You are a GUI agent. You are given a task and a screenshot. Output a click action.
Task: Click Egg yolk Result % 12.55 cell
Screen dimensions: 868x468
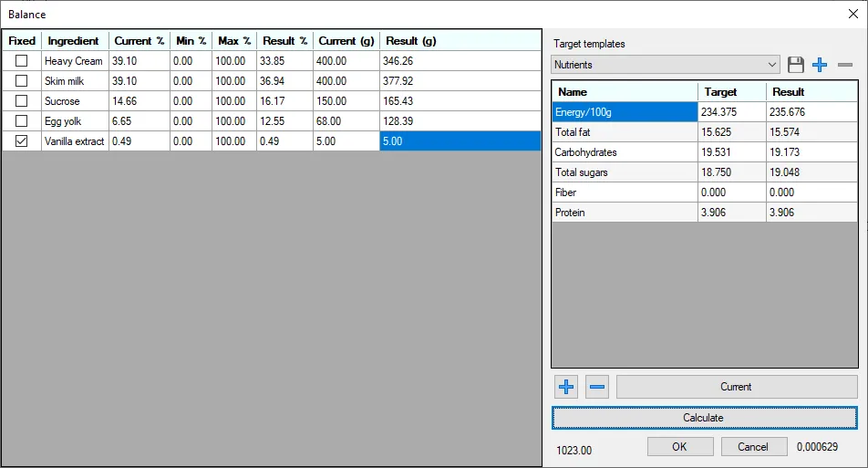tap(284, 120)
